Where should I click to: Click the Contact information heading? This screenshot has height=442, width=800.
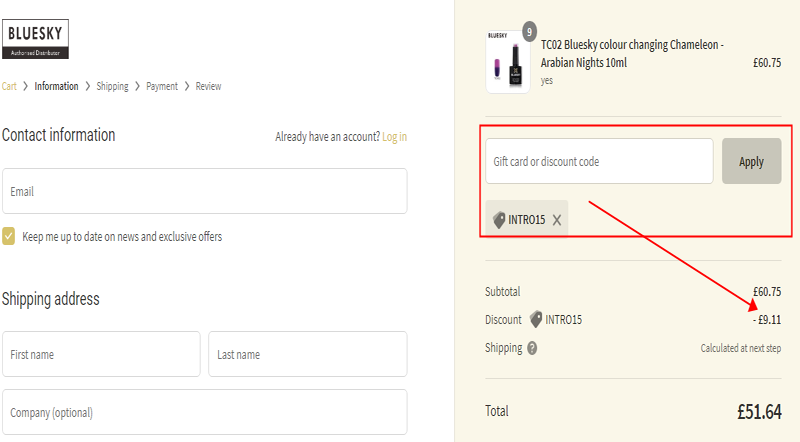point(59,135)
